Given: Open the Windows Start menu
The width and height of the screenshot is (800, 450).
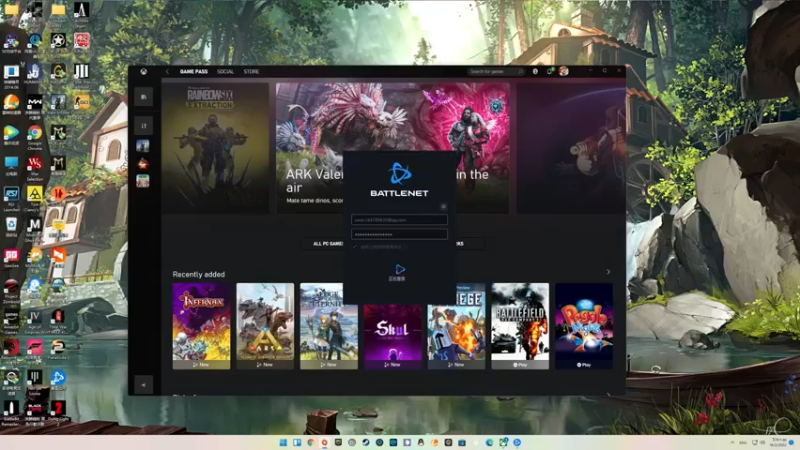Looking at the screenshot, I should coord(283,442).
